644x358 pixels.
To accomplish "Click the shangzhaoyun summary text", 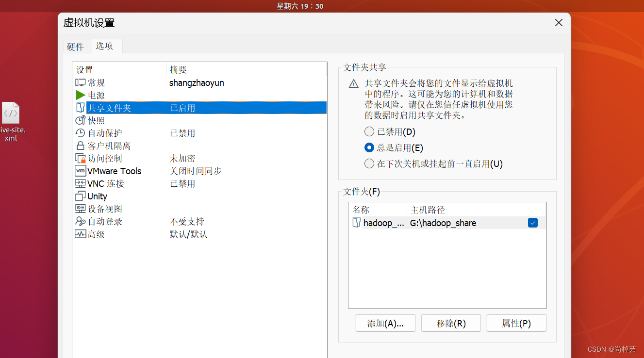I will (x=197, y=83).
